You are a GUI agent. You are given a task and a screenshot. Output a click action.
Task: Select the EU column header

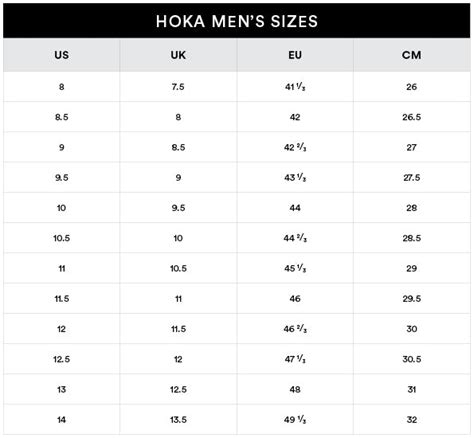[x=295, y=55]
